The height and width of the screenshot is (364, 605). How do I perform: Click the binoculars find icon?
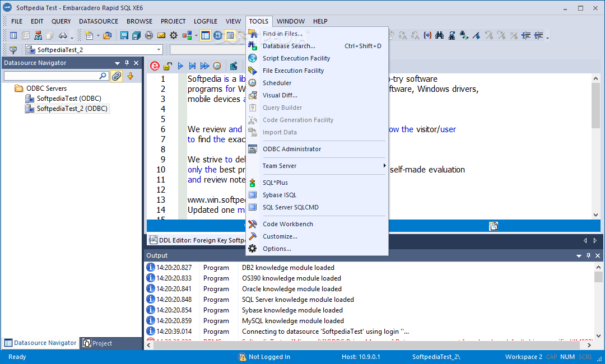(440, 35)
